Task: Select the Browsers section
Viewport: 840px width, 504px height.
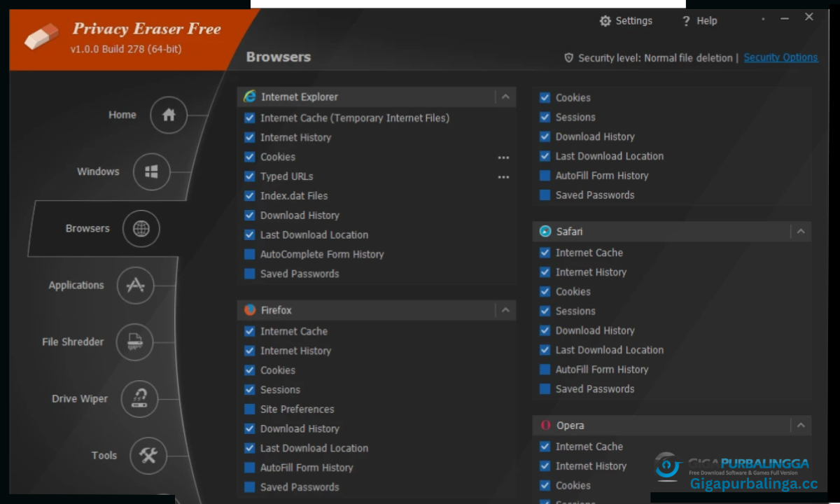Action: click(x=87, y=228)
